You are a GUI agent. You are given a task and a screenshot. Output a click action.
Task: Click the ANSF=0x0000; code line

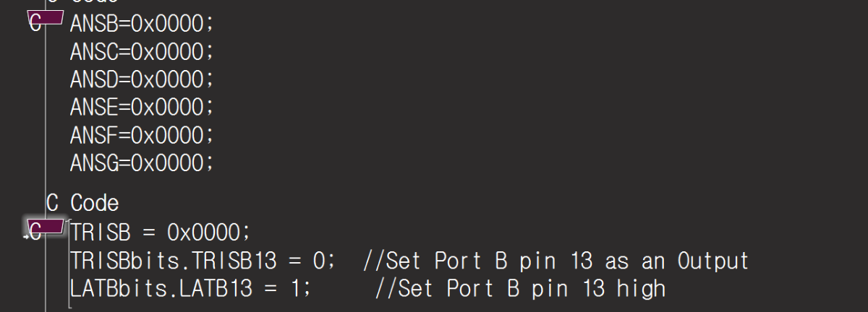[142, 135]
